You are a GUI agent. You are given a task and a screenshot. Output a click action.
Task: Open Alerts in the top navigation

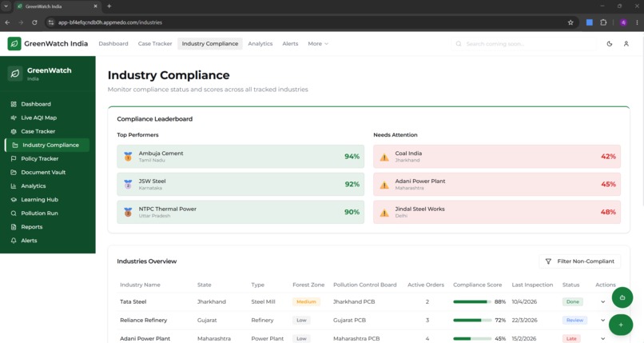pos(290,43)
